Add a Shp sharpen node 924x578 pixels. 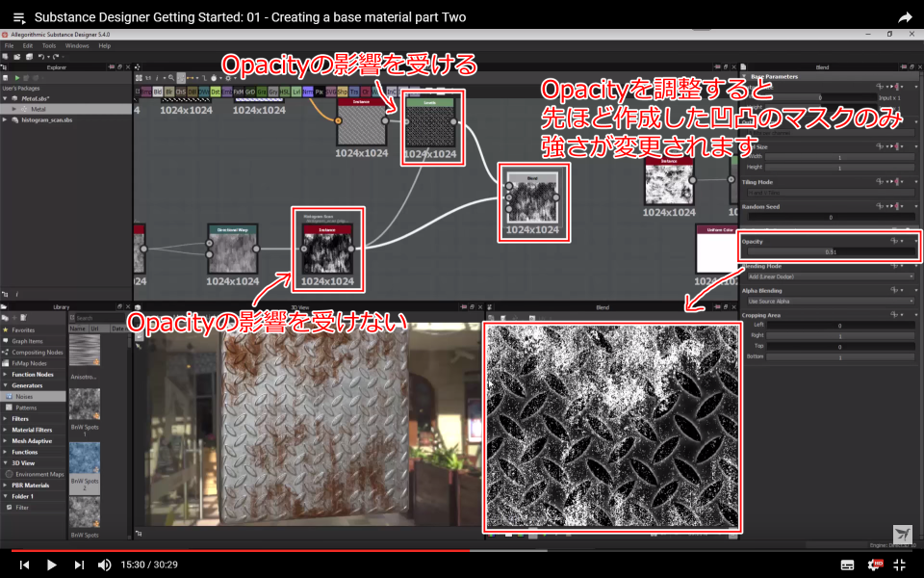point(343,92)
